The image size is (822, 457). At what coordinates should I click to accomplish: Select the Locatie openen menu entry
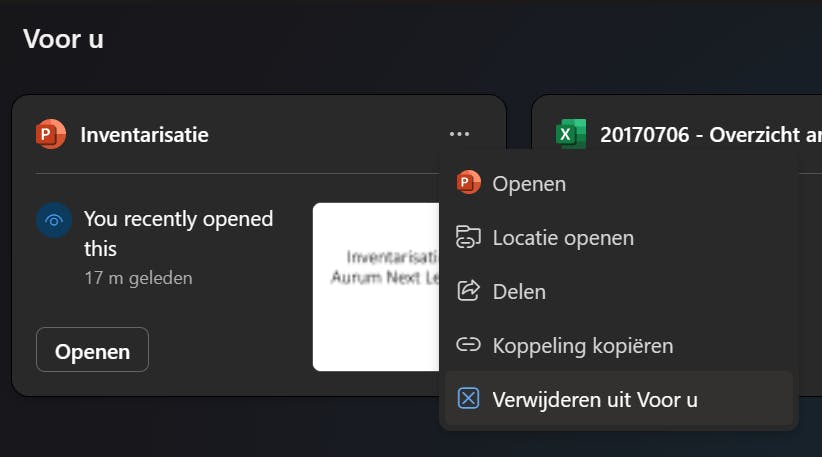pyautogui.click(x=563, y=238)
